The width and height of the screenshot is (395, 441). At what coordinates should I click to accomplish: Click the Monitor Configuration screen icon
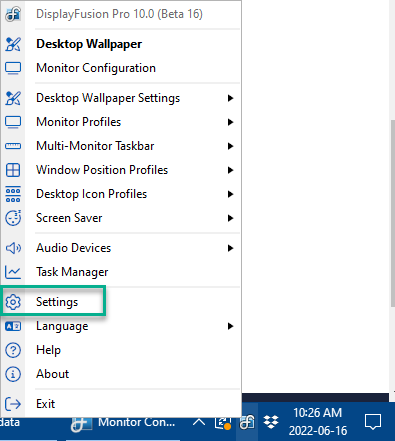click(13, 68)
